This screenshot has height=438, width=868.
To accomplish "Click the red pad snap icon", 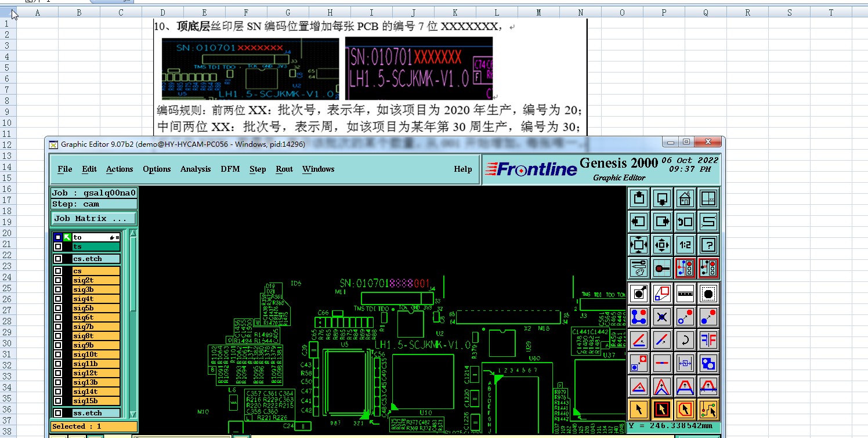I will point(662,268).
